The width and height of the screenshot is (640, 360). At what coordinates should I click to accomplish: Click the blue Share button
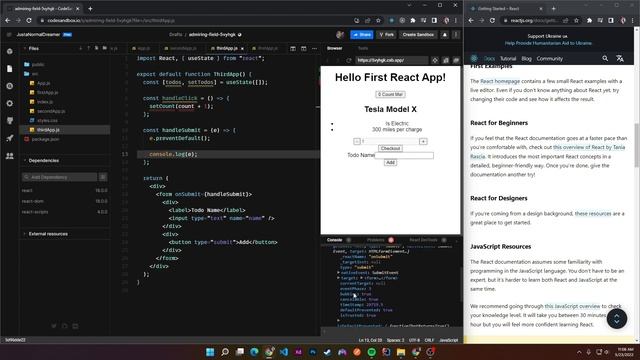(x=362, y=35)
